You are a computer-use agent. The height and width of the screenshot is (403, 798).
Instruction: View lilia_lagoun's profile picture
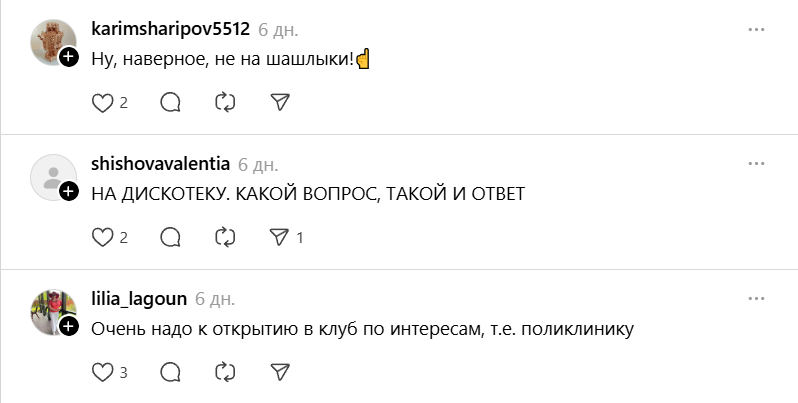[52, 311]
